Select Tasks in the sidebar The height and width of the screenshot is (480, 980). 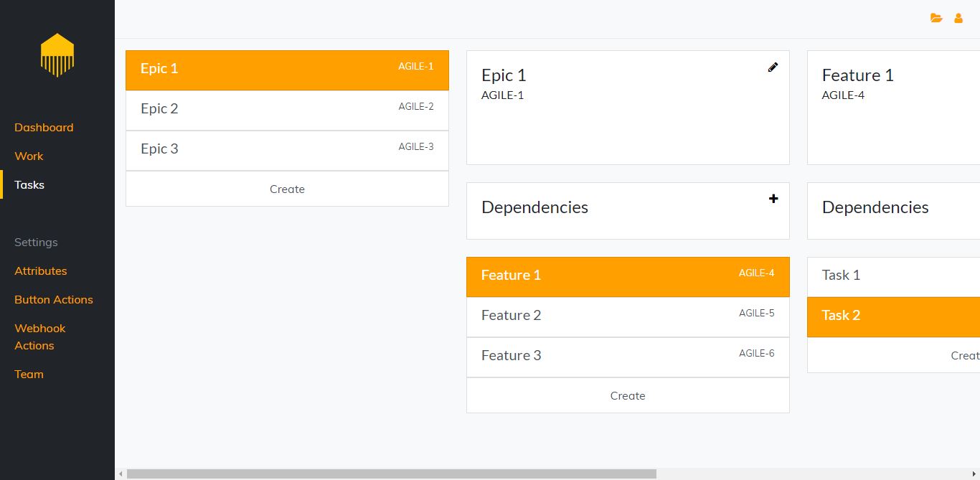tap(29, 184)
